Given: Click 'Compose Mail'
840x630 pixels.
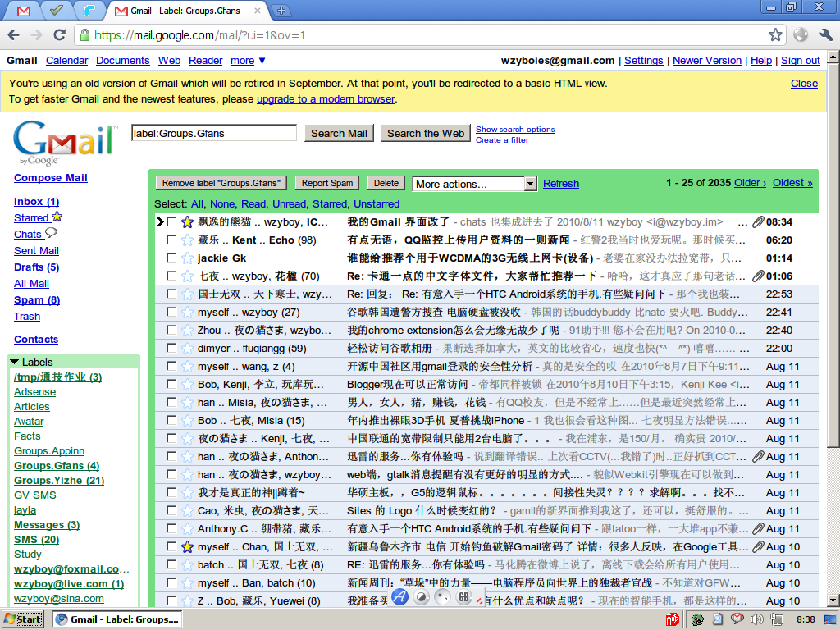Looking at the screenshot, I should [51, 178].
